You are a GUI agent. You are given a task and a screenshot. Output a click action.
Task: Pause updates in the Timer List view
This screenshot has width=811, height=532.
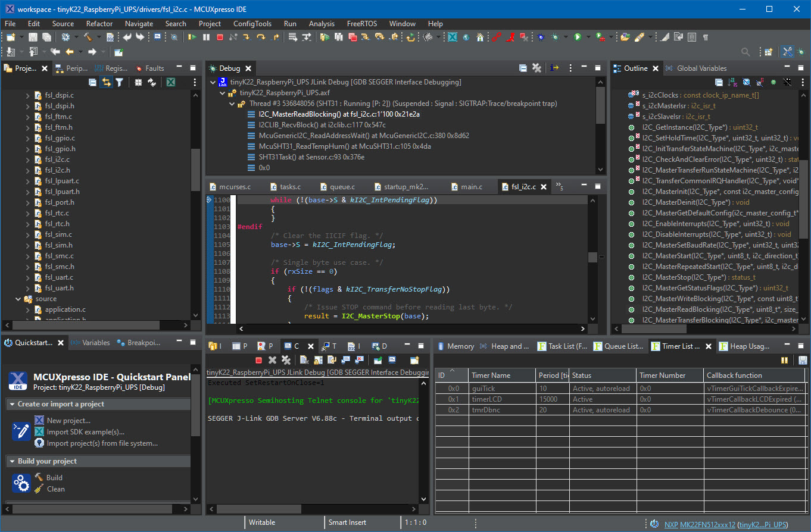point(785,360)
